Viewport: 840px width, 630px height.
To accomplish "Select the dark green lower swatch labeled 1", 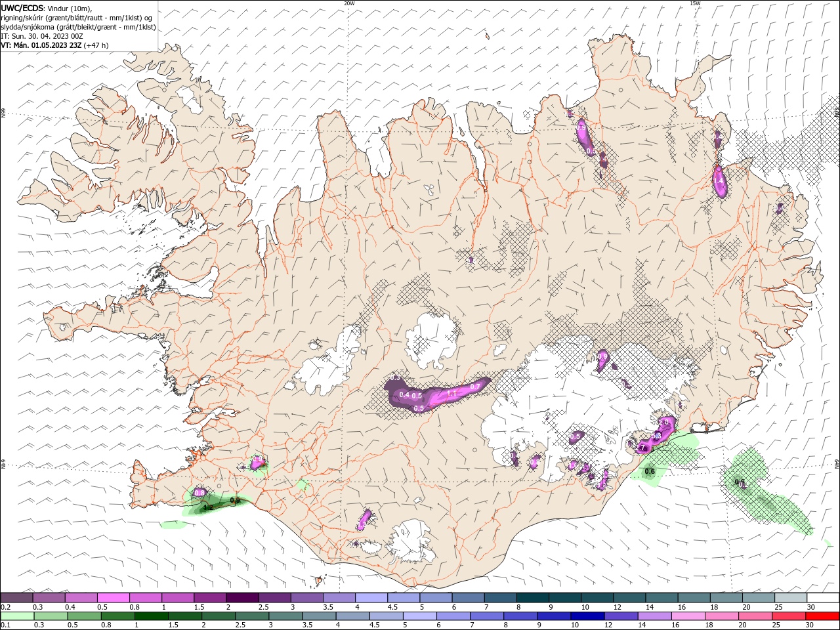I will click(152, 616).
